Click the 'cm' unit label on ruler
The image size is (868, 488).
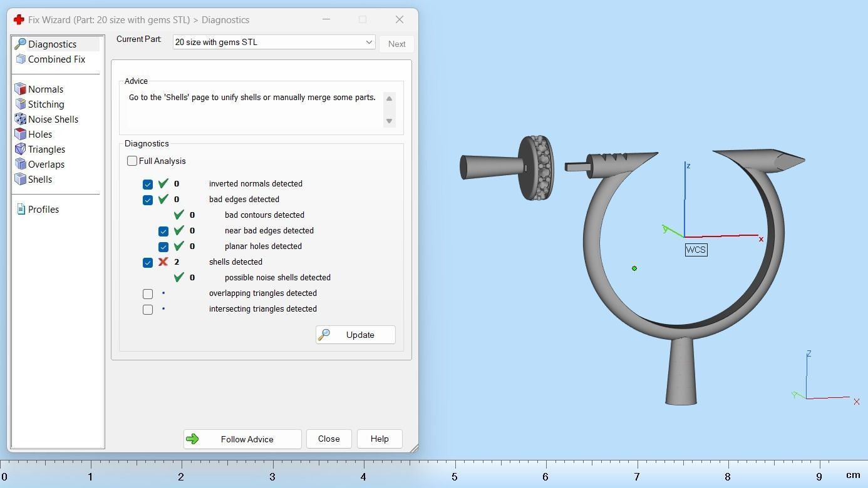853,475
